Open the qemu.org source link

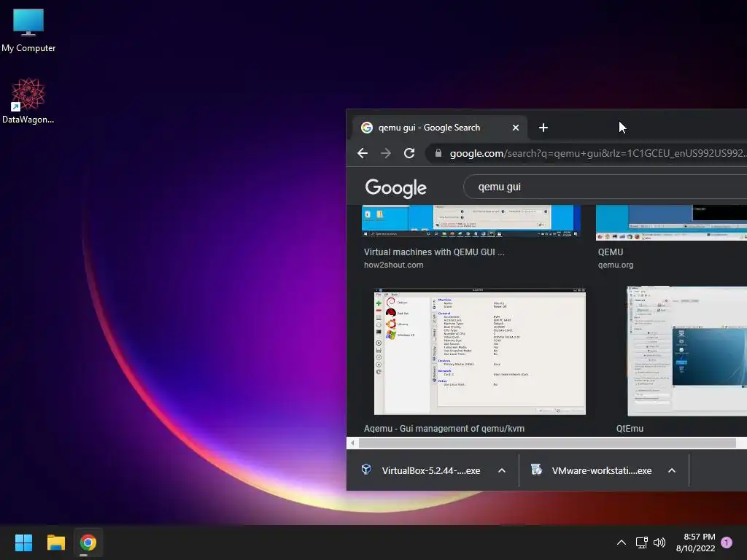pos(616,265)
